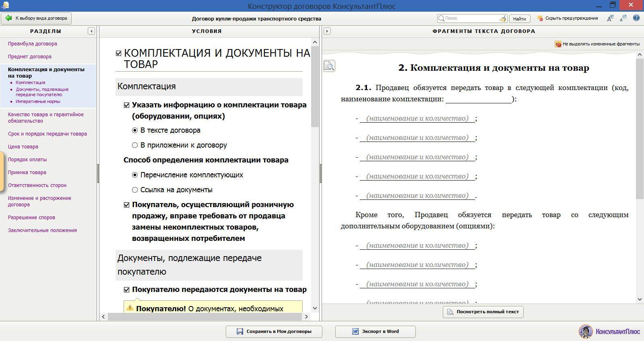Select radio option В тексте договора

coord(135,130)
